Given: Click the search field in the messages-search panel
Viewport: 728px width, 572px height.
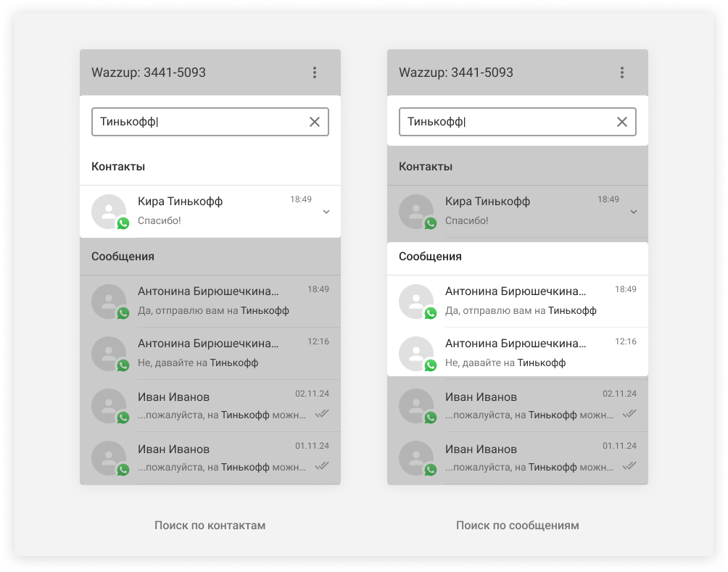Looking at the screenshot, I should (x=507, y=122).
